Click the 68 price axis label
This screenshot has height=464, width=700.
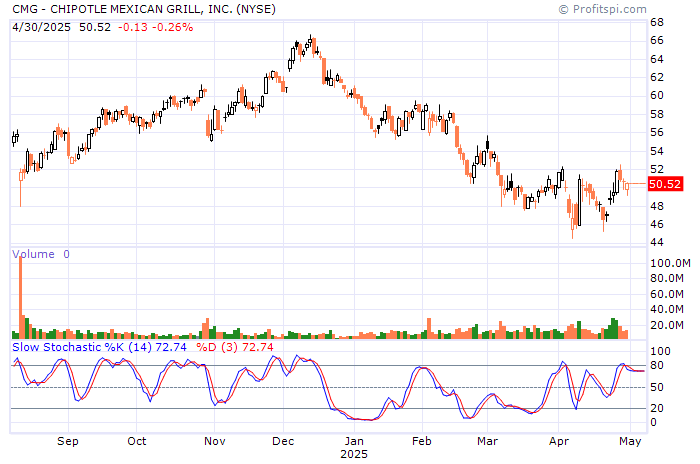tap(657, 22)
